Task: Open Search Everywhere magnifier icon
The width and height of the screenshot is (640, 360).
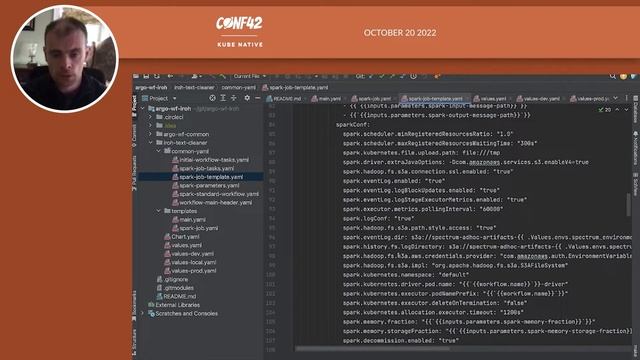Action: click(x=613, y=76)
